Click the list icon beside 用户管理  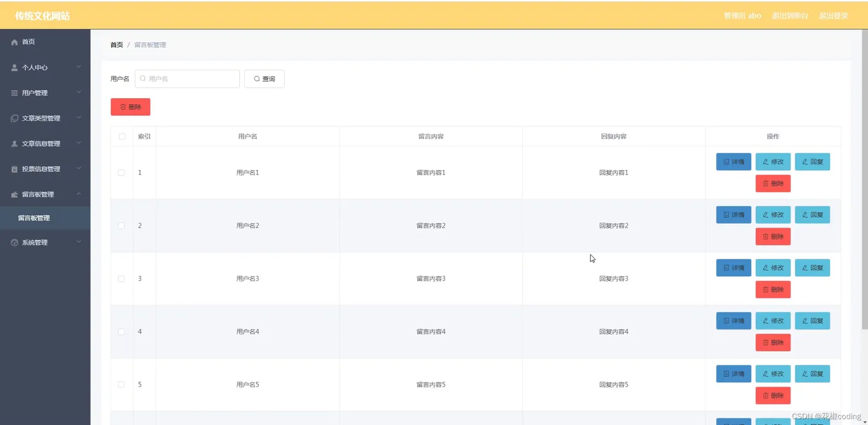[14, 93]
